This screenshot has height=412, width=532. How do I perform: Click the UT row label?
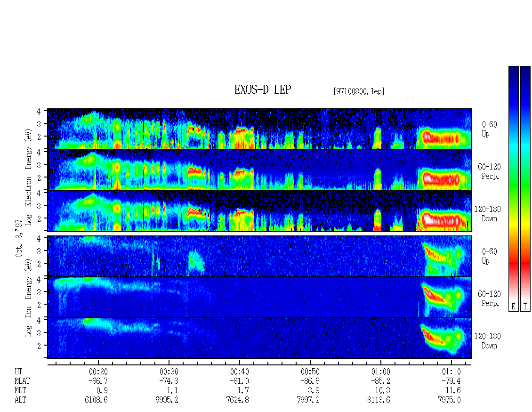19,372
